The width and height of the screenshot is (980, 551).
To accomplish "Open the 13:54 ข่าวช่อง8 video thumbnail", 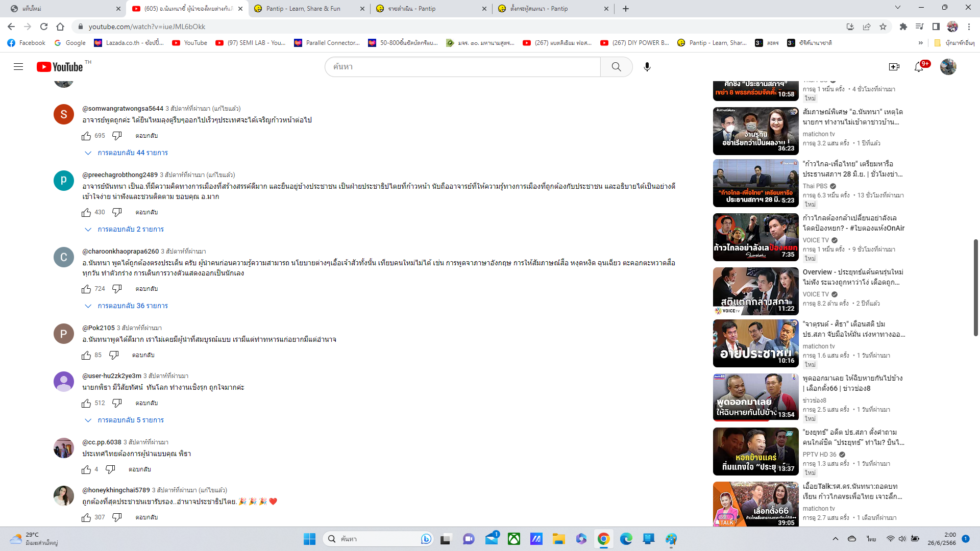I will tap(755, 397).
